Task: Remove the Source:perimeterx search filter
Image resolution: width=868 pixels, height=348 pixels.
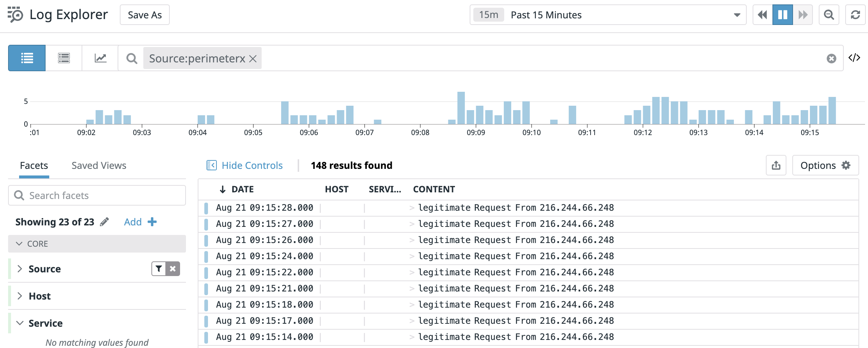Action: pos(253,58)
